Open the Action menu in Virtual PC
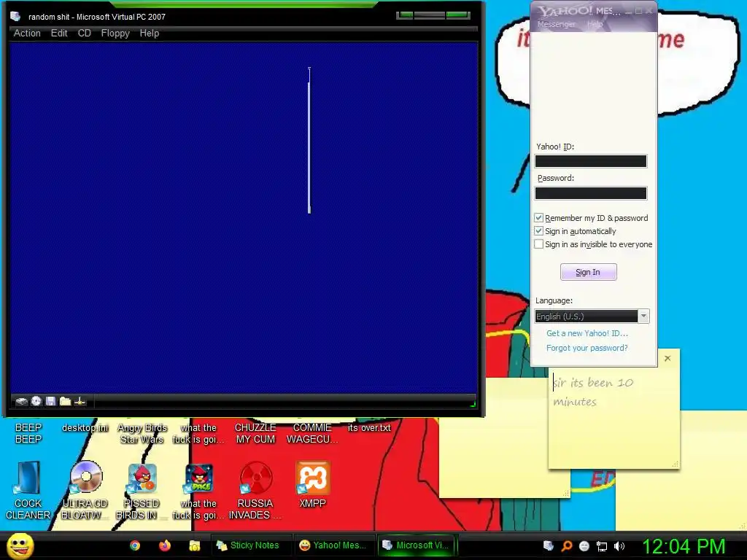This screenshot has height=560, width=747. (x=27, y=34)
